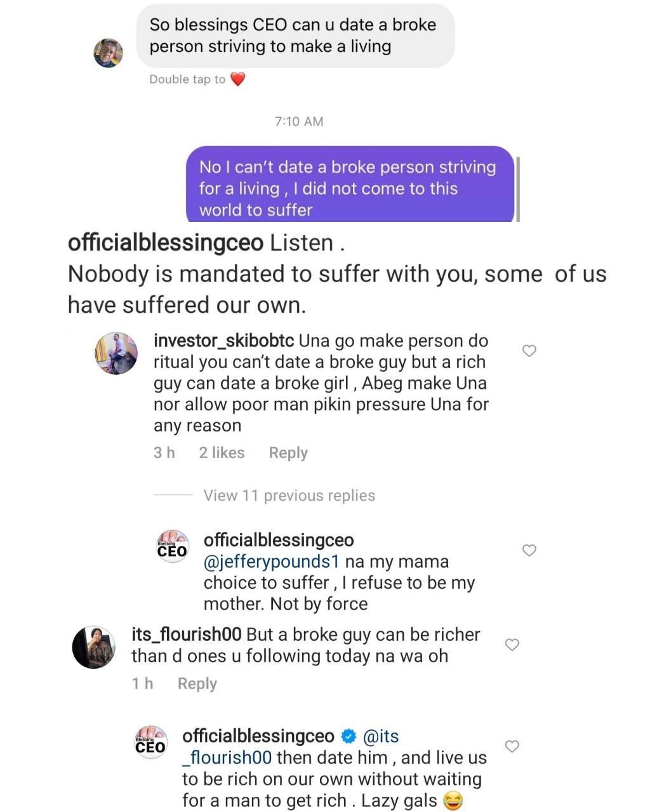The image size is (650, 812).
Task: Expand View 11 previous replies
Action: (x=289, y=495)
